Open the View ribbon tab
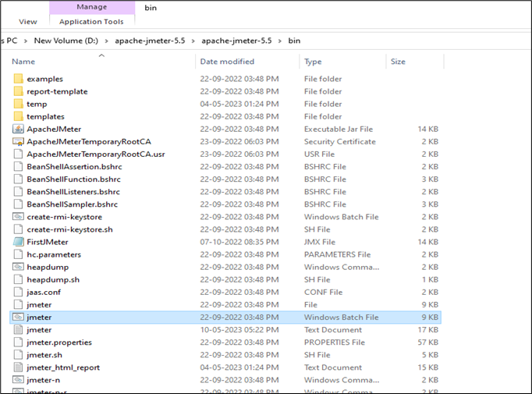Screen dimensions: 532x394 pos(28,22)
